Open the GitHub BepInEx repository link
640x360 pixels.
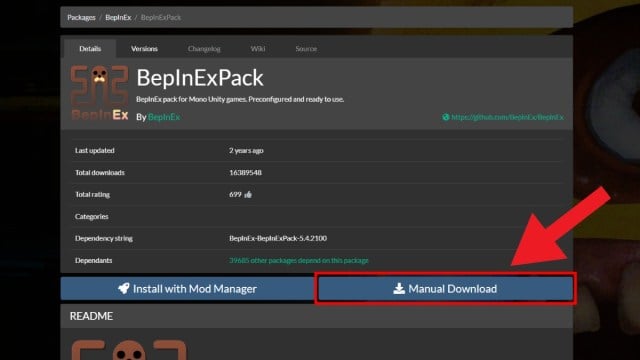point(507,117)
